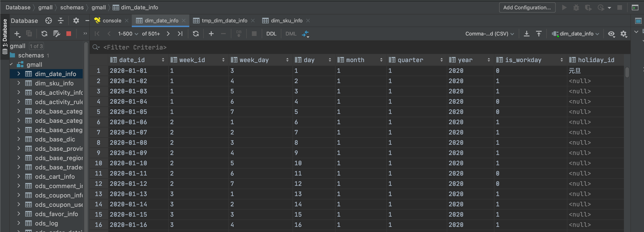Expand the dim_sku_info tree node

[x=18, y=83]
